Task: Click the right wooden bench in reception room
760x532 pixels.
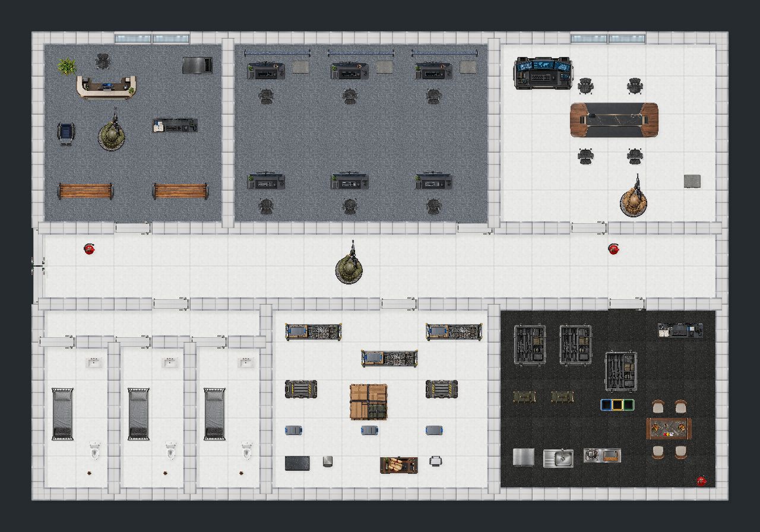Action: point(180,191)
